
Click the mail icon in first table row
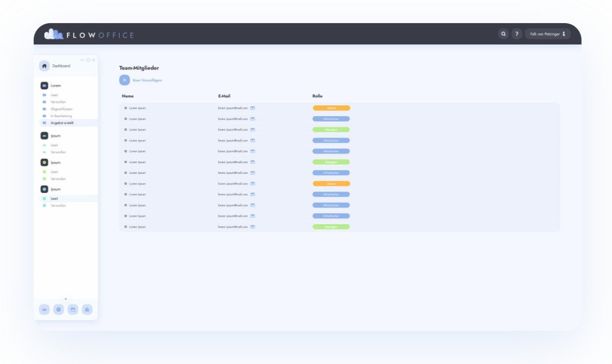coord(253,108)
